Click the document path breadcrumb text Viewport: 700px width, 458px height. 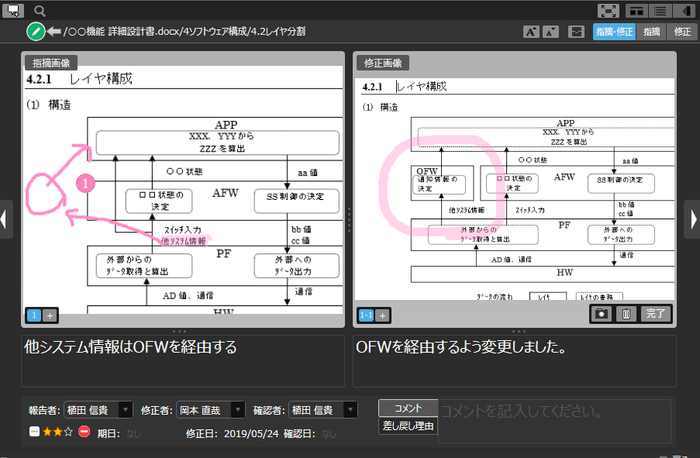coord(184,32)
